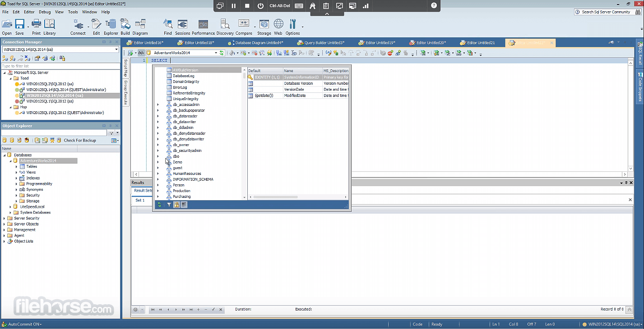
Task: Toggle the lock icon in code completion popup
Action: (177, 205)
